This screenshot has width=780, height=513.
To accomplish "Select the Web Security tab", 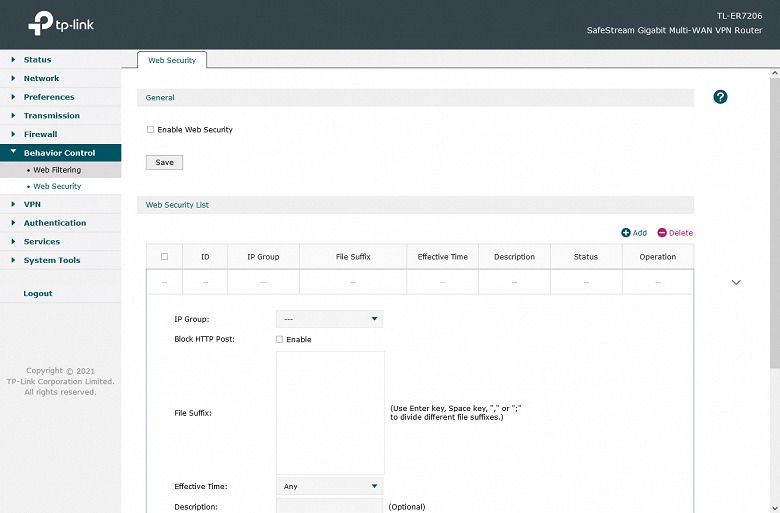I will tap(172, 60).
